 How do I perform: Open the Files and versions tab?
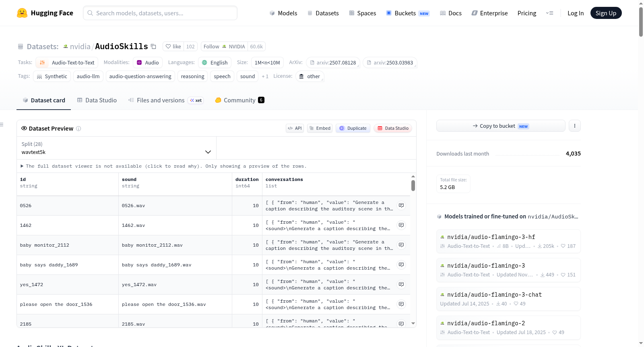tap(166, 100)
